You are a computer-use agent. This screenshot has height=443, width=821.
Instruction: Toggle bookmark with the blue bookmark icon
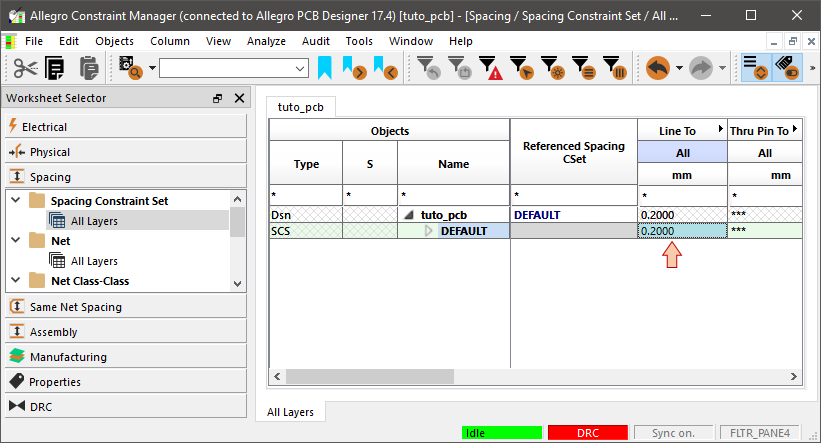[325, 68]
